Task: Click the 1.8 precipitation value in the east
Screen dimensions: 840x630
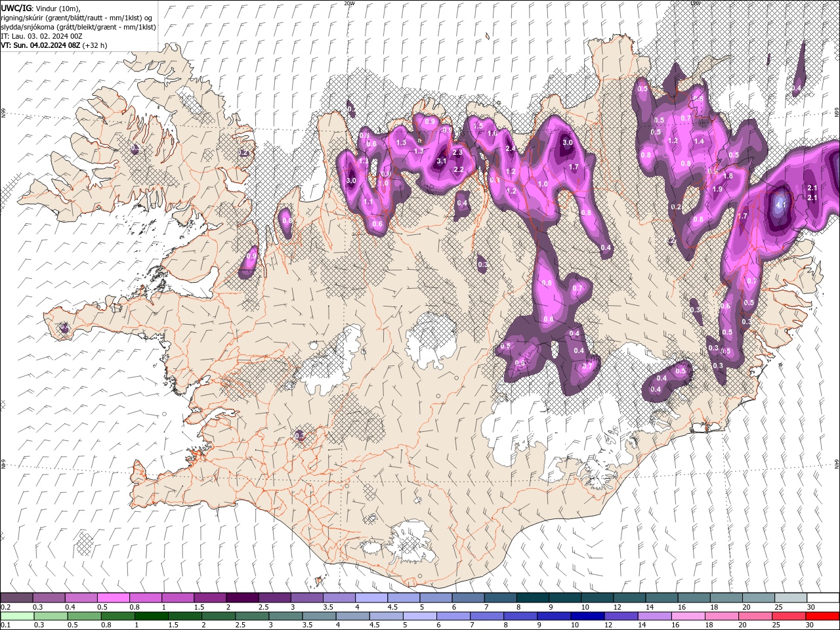Action: [x=728, y=176]
